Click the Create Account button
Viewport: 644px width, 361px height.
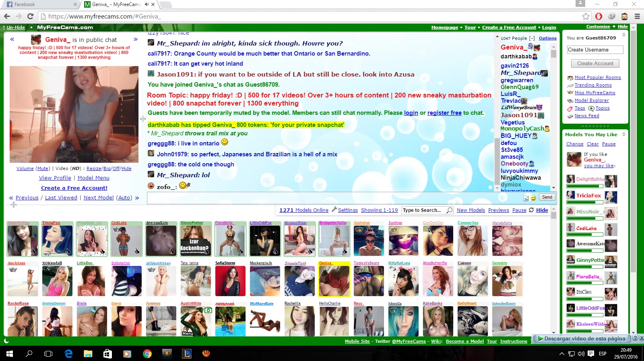pos(595,63)
